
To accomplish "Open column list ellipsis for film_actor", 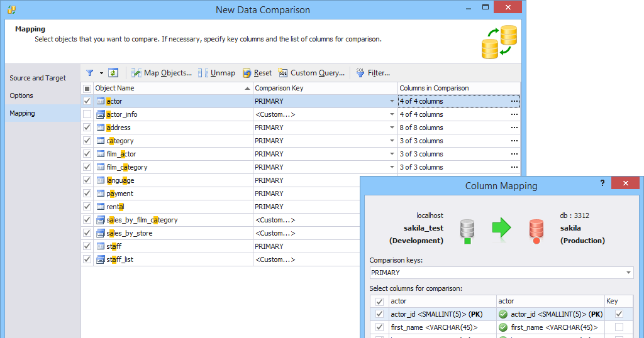I will tap(514, 154).
